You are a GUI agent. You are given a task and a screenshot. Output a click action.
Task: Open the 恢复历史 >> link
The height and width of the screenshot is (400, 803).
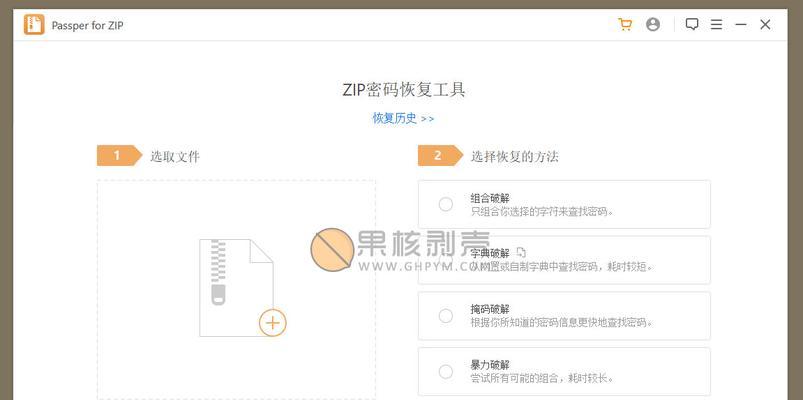403,118
